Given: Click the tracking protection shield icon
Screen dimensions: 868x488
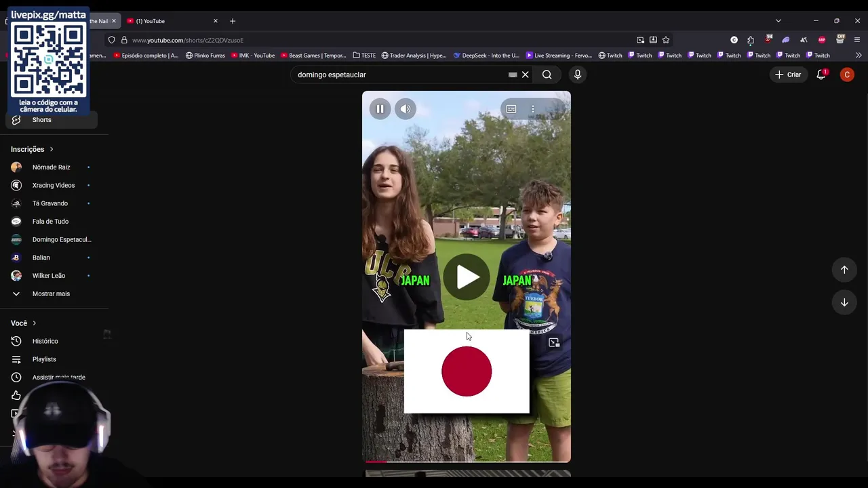Looking at the screenshot, I should coord(112,40).
